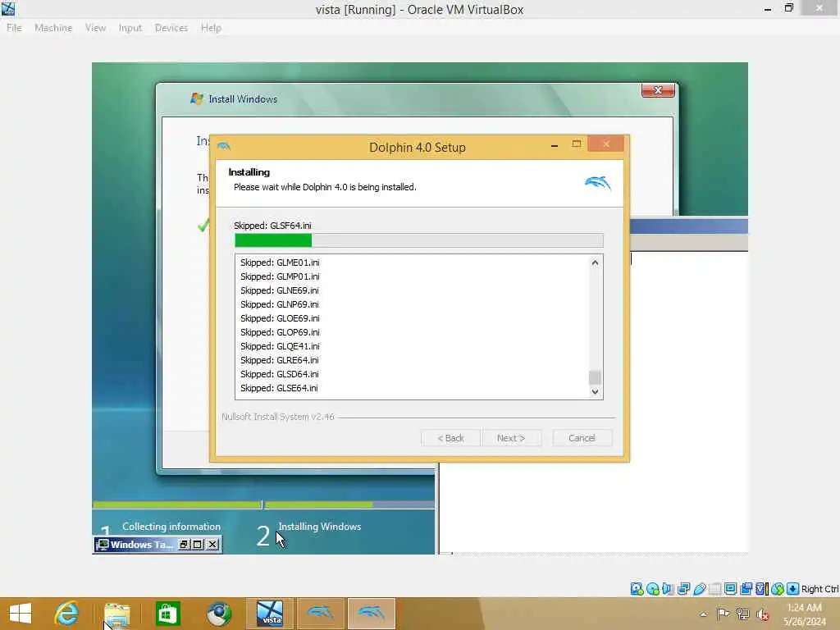Click the VirtualBox CPU virtualization indicator

(762, 589)
